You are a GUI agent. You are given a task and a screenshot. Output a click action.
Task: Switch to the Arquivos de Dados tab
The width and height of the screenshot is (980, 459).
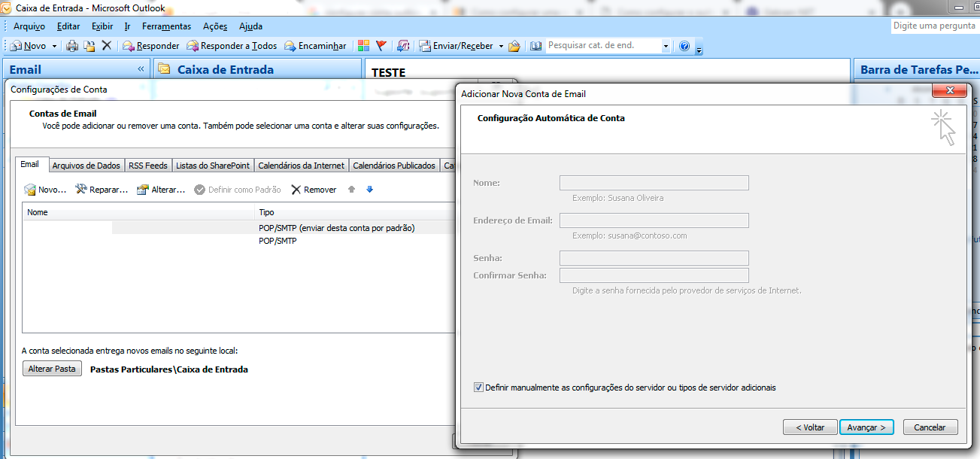point(86,166)
